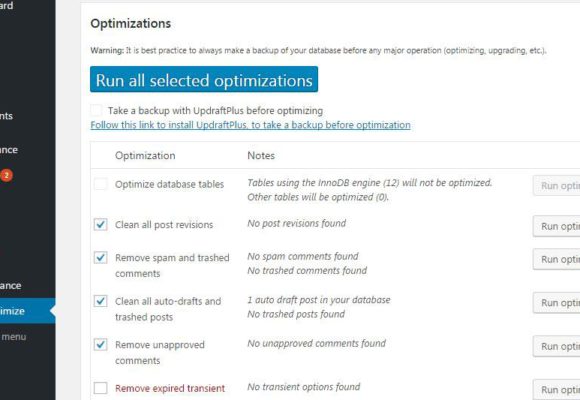Run optimization for expired transient options
Viewport: 580px width, 400px height.
click(557, 390)
